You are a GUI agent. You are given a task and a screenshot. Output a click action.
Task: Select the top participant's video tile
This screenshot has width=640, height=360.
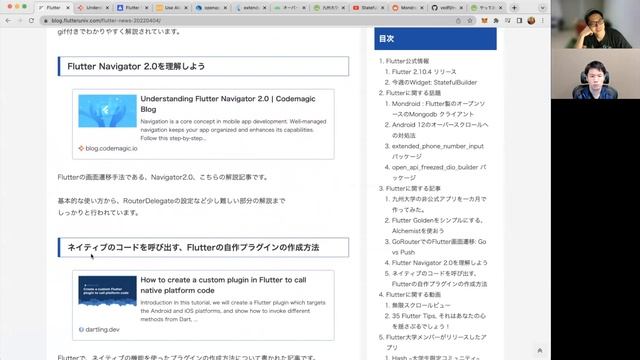tap(596, 24)
